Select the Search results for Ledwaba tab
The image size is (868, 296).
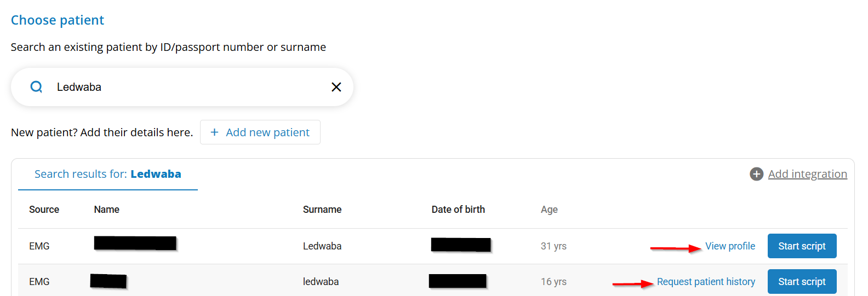pyautogui.click(x=108, y=174)
